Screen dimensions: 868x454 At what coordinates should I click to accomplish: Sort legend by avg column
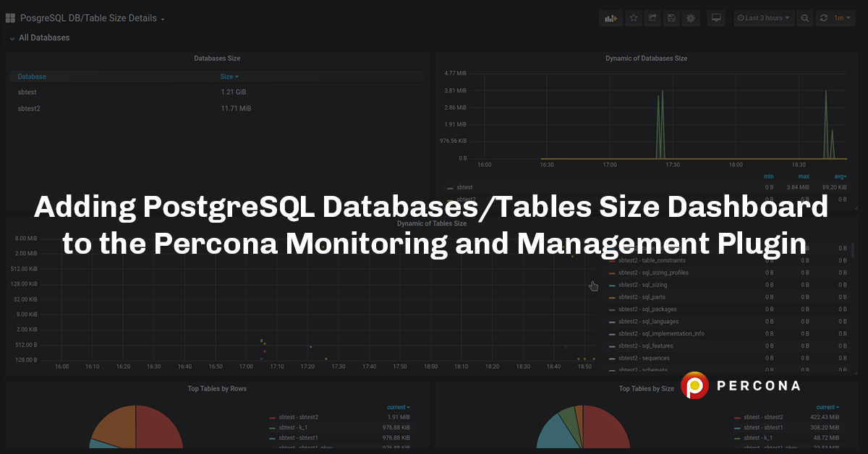tap(839, 176)
